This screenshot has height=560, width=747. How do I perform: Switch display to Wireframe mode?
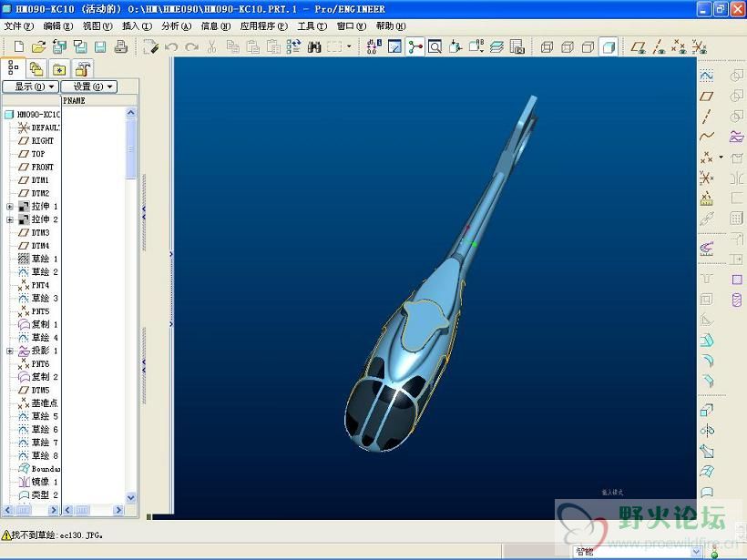pyautogui.click(x=547, y=46)
